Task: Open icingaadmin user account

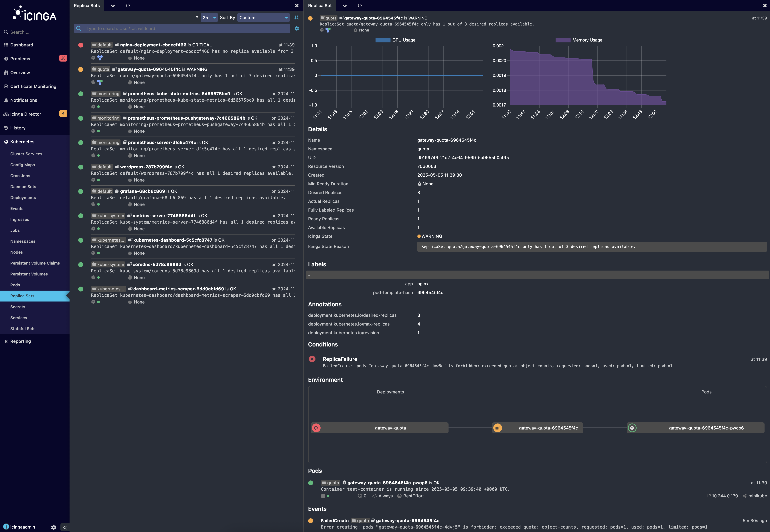Action: coord(19,527)
